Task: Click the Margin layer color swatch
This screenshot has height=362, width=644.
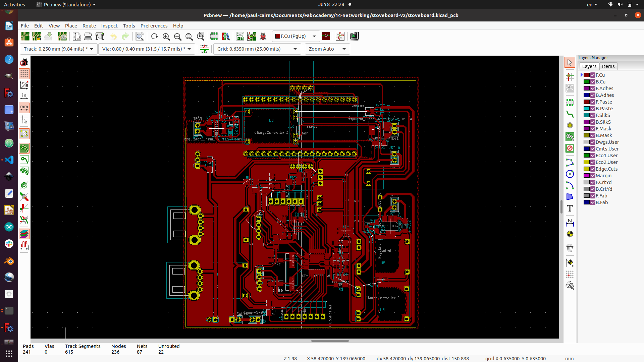Action: click(x=587, y=176)
